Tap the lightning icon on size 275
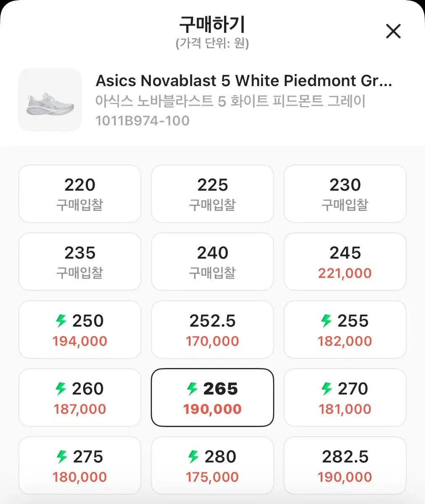The image size is (425, 504). click(x=62, y=457)
